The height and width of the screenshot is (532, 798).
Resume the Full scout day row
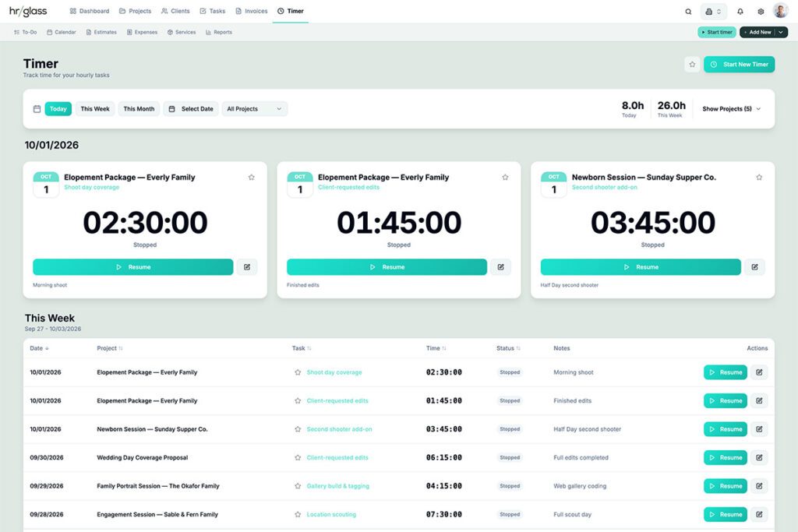(x=726, y=515)
